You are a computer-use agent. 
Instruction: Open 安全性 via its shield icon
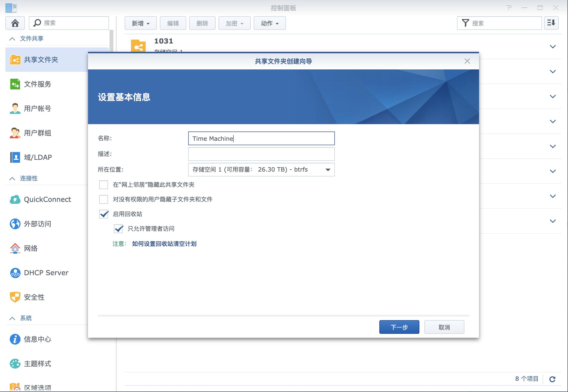15,297
